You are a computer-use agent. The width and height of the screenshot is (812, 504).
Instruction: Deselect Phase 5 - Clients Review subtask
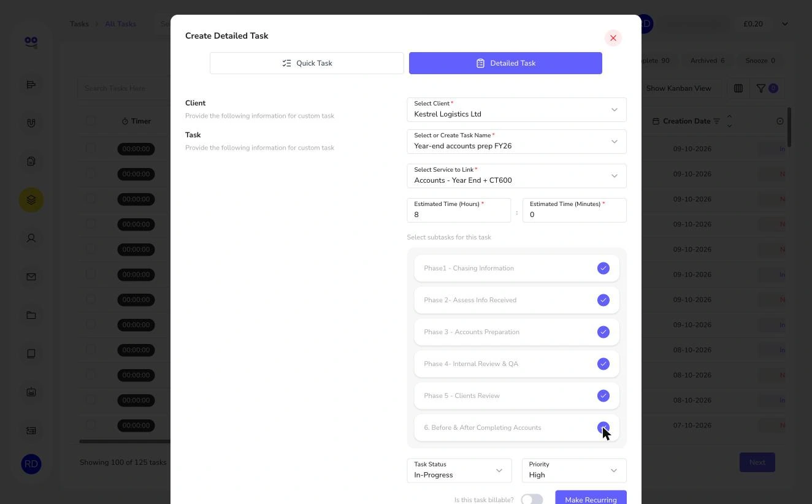coord(603,396)
